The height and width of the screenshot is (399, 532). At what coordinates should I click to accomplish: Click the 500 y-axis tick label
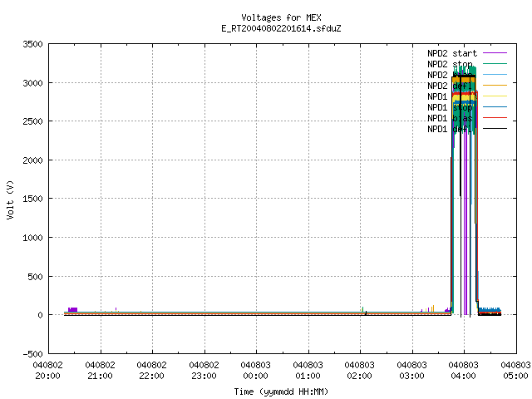(x=35, y=277)
